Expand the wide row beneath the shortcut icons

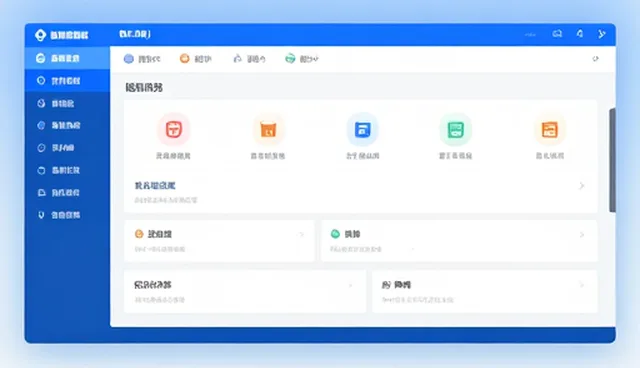tap(360, 192)
